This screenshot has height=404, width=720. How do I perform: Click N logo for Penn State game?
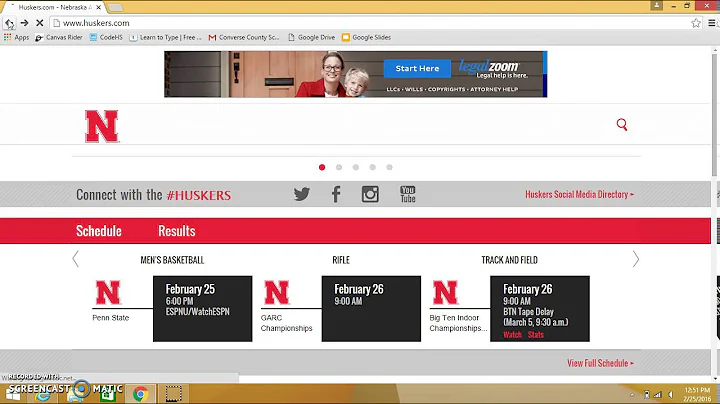coord(108,292)
